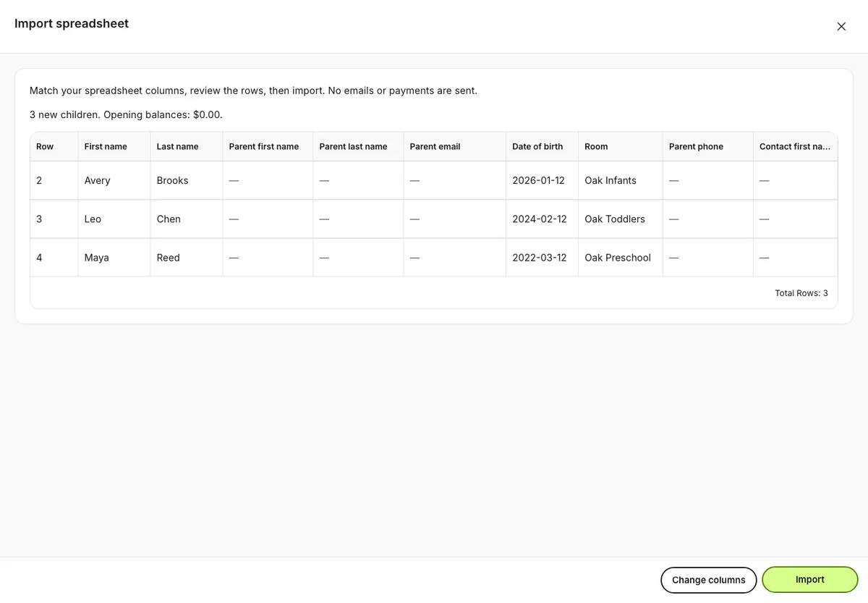Select the Oak Preschool room cell
This screenshot has width=868, height=603.
(x=621, y=258)
